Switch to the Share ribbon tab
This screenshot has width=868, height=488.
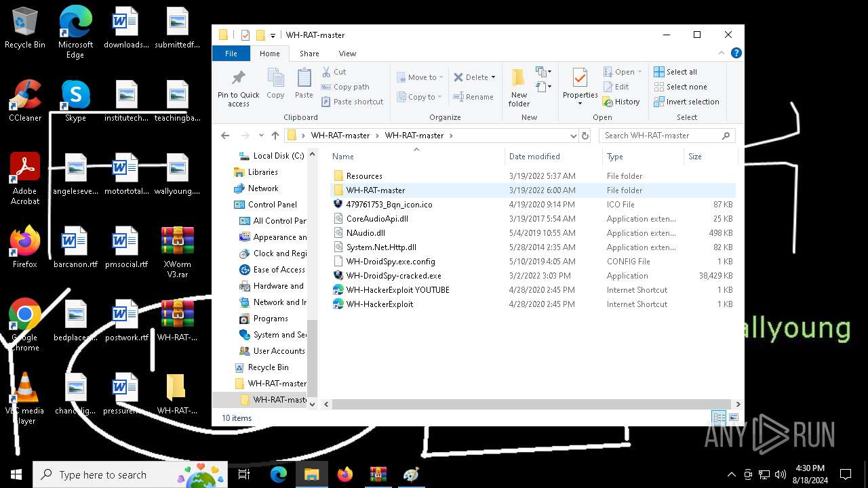(309, 54)
